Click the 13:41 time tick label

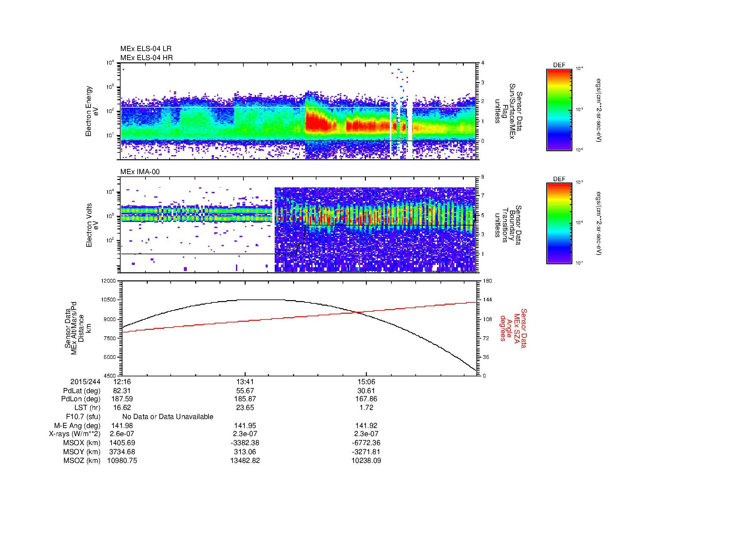[245, 382]
